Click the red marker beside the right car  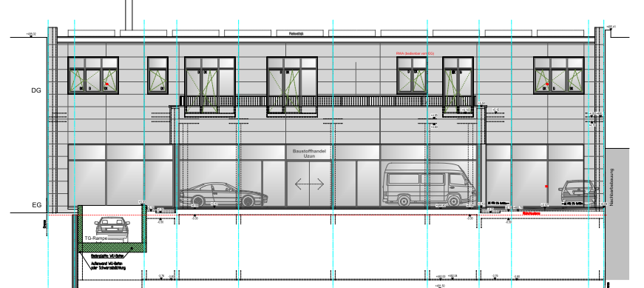pyautogui.click(x=546, y=187)
